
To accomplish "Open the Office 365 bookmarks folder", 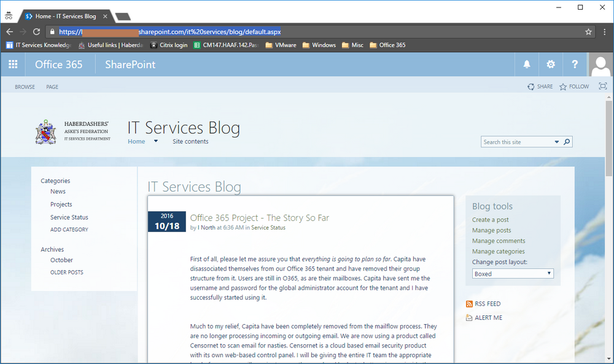I will point(387,45).
